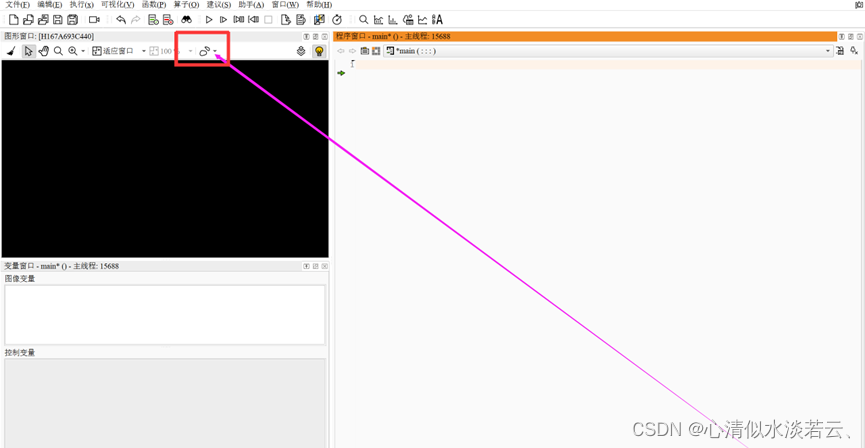Select the hand move tool
This screenshot has width=865, height=448.
pos(44,51)
